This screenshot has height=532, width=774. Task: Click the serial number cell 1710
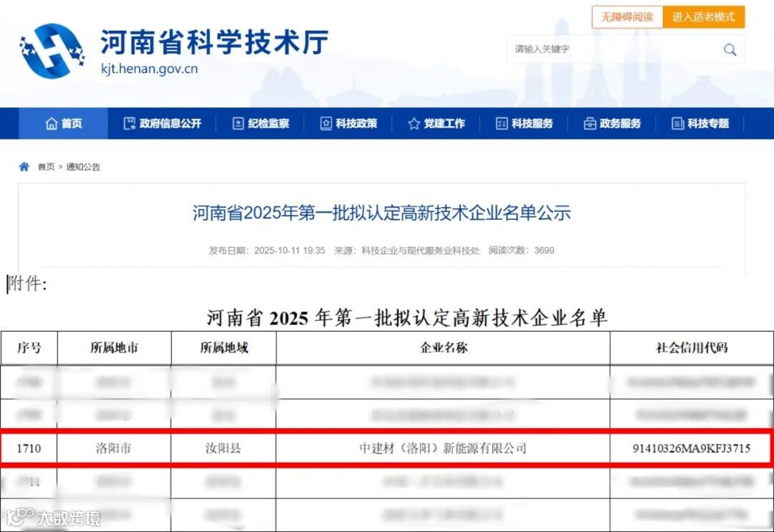[x=29, y=448]
